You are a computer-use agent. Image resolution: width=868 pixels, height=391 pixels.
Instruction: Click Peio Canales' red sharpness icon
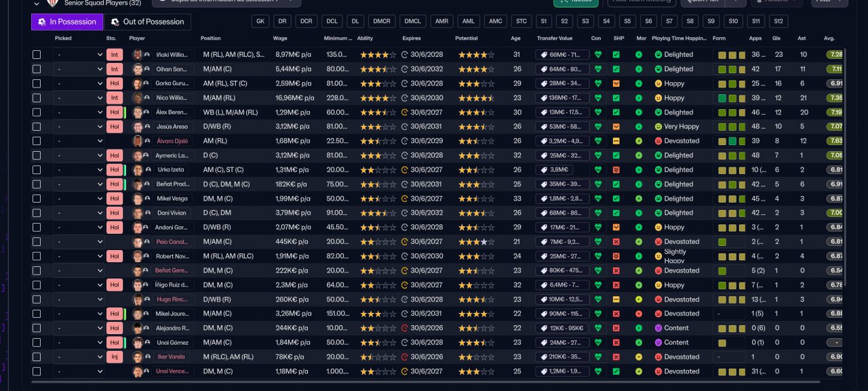[616, 242]
